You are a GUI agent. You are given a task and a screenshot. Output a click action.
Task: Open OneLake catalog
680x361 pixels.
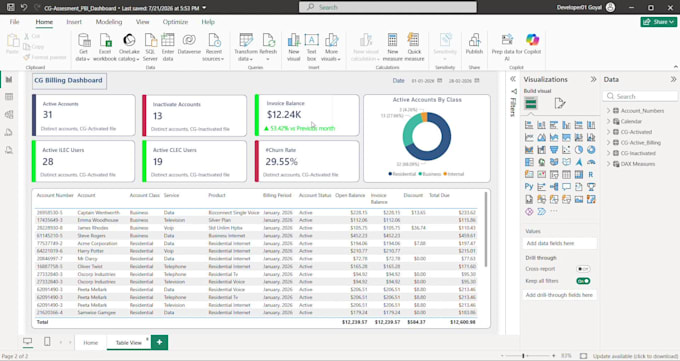click(129, 47)
